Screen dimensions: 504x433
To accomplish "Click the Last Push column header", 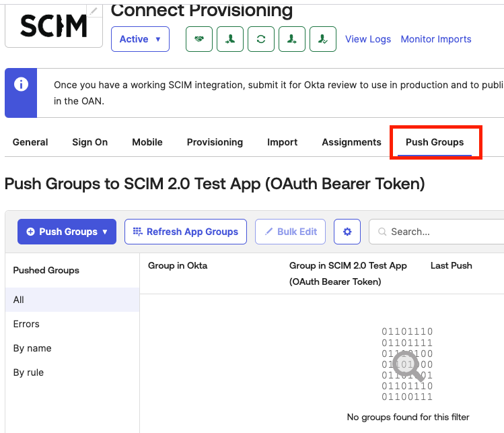I will coord(452,266).
